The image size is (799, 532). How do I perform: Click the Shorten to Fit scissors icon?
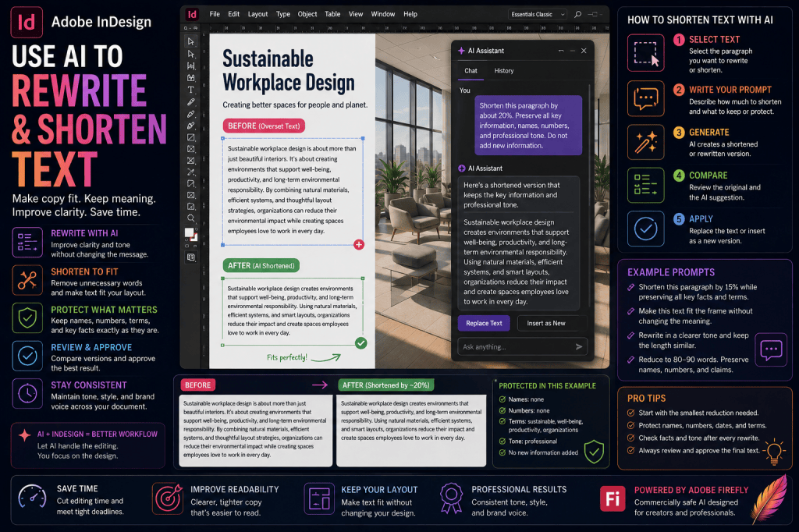click(x=27, y=280)
